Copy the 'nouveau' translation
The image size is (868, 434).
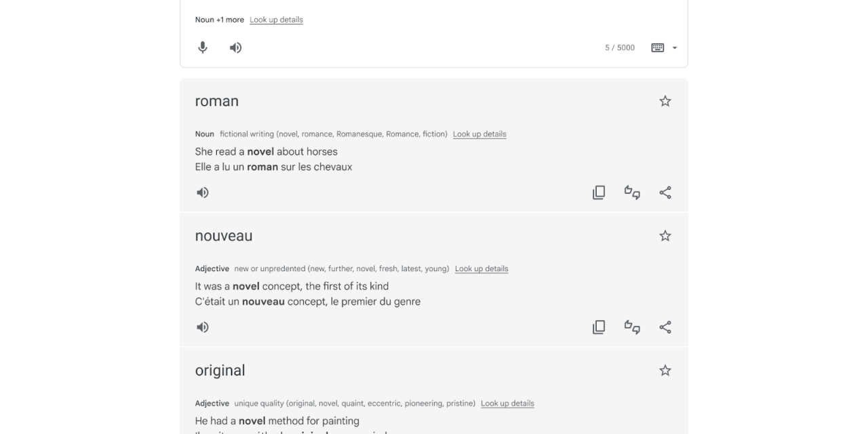599,328
